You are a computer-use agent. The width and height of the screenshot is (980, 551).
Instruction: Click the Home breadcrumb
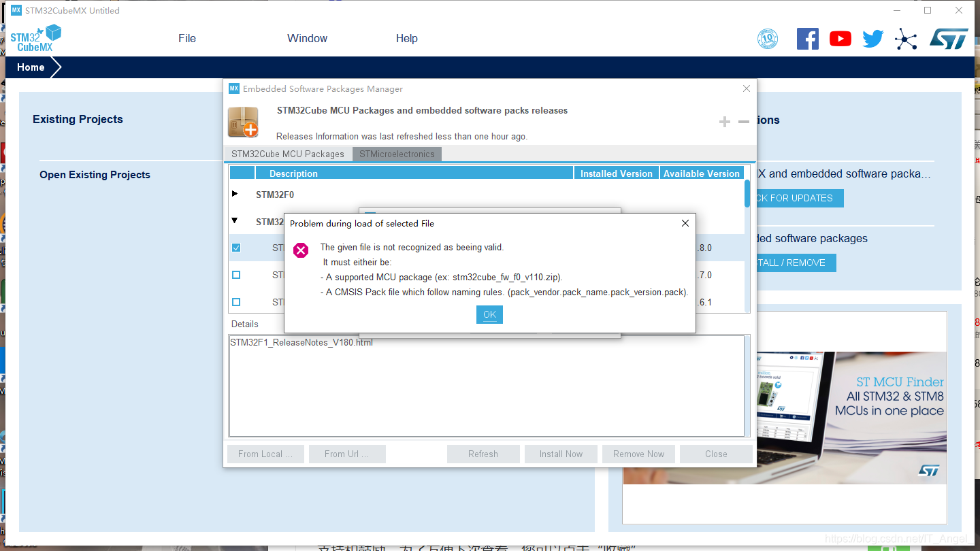(31, 67)
